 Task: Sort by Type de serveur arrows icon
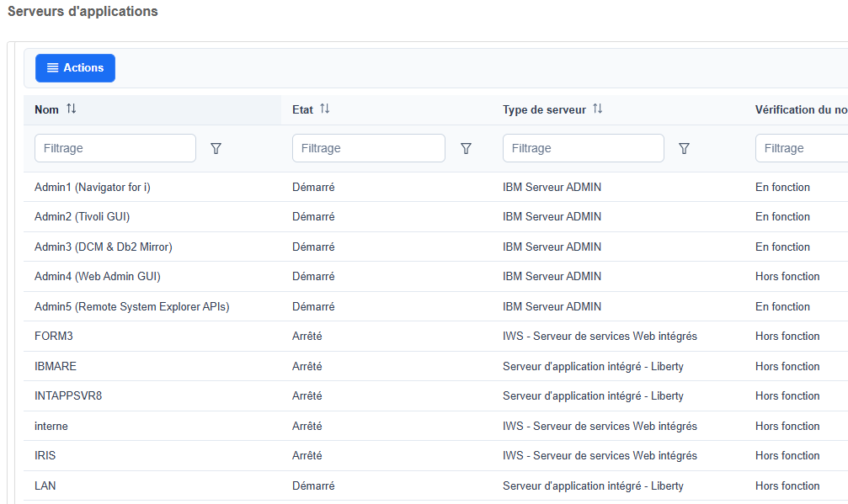click(597, 109)
